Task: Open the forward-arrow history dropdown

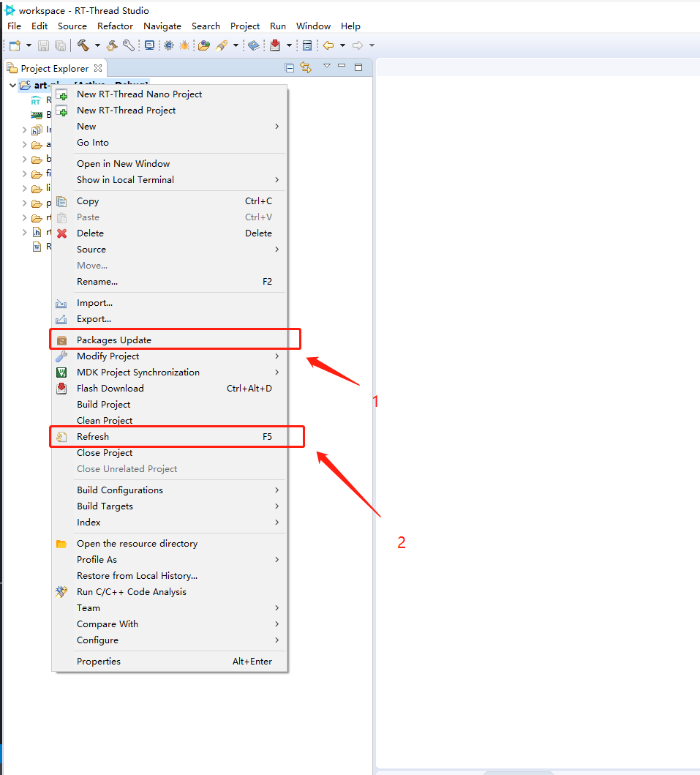Action: [x=372, y=45]
